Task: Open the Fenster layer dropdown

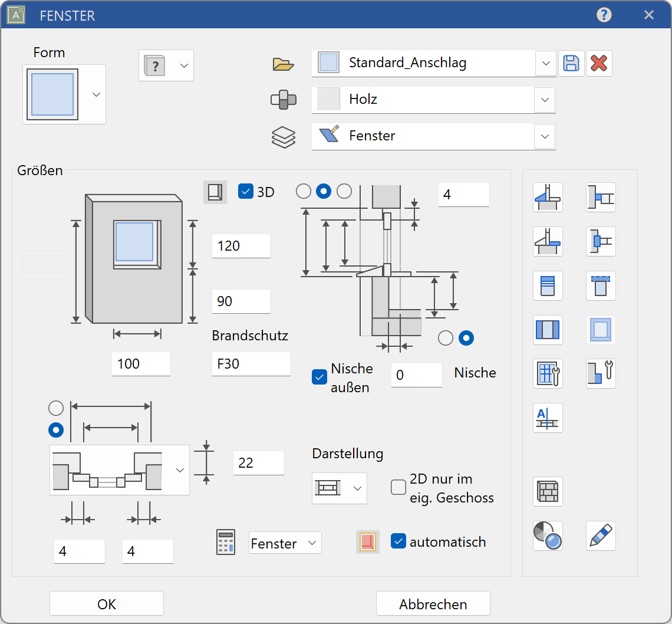Action: pyautogui.click(x=545, y=136)
